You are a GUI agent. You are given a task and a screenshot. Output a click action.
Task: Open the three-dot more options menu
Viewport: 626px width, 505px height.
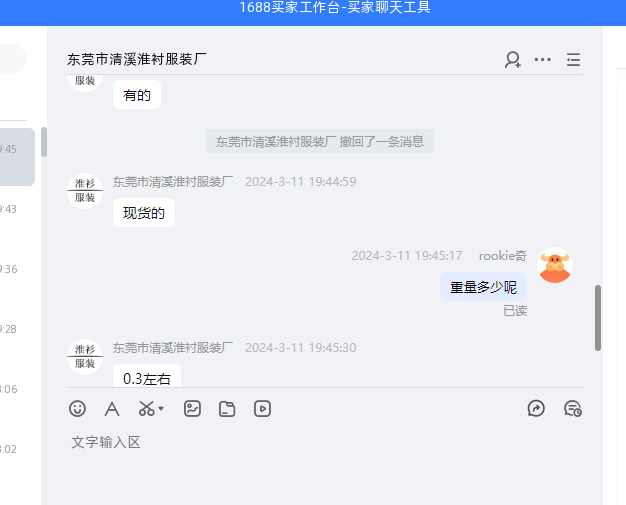pos(543,60)
